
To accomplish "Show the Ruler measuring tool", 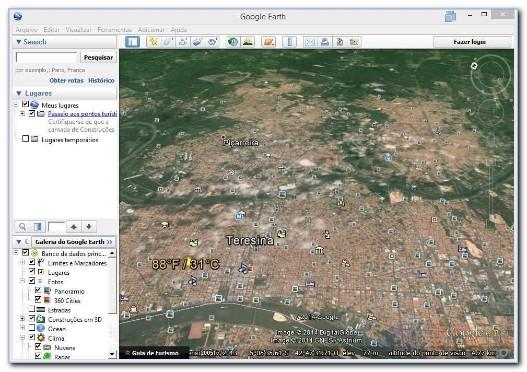I will pyautogui.click(x=290, y=42).
